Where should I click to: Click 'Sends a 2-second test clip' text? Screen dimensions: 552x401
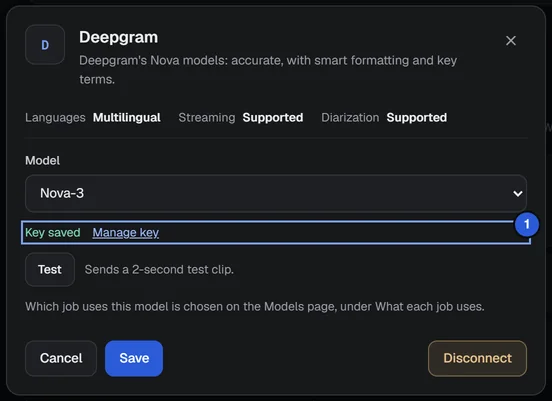coord(159,269)
